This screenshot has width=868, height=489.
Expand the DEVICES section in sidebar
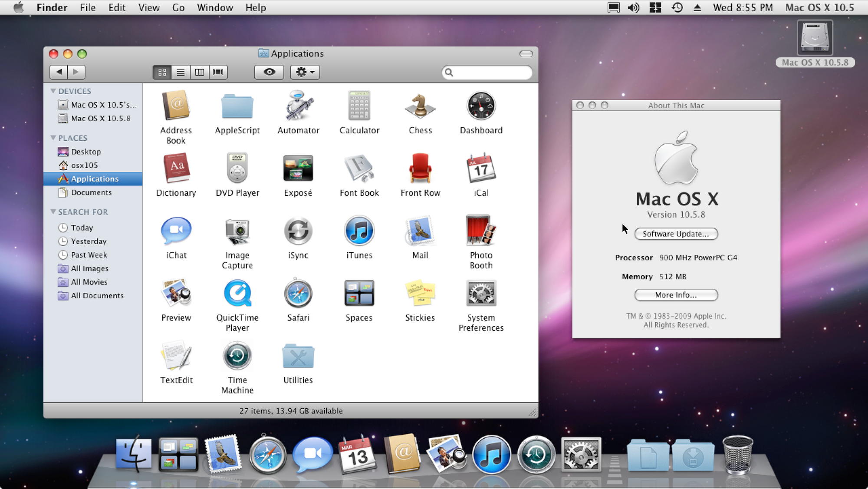53,91
